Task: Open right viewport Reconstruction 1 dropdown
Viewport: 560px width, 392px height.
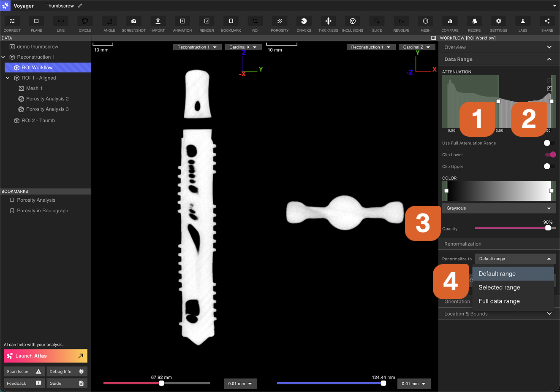Action: pos(371,47)
